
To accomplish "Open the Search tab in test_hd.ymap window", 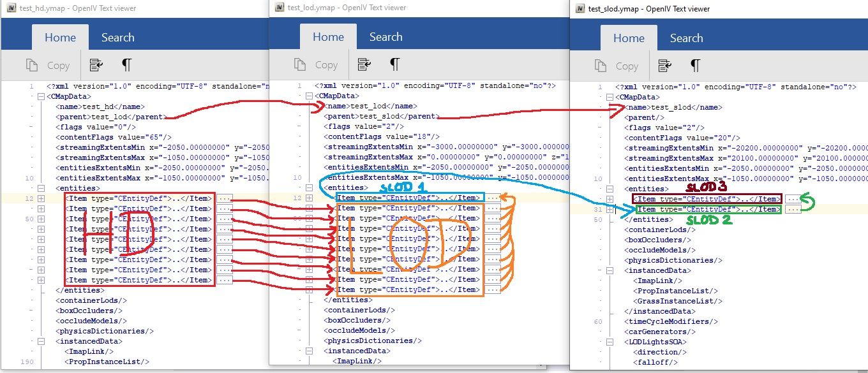I will (117, 38).
